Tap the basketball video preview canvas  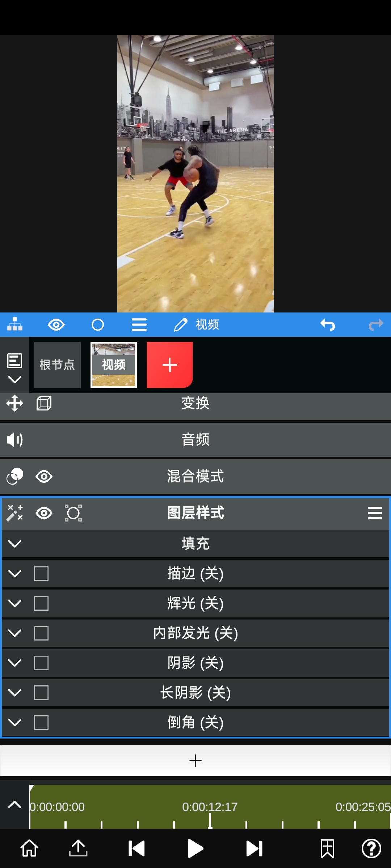pos(195,174)
